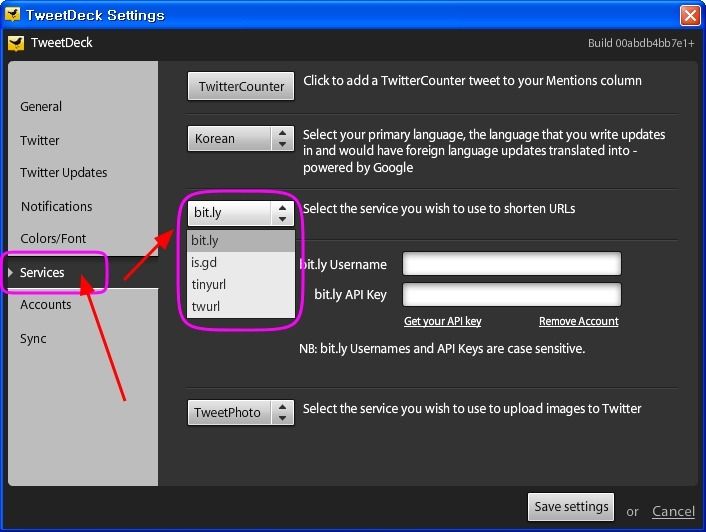706x532 pixels.
Task: Click the text 'Select the service you wish to use to upload images to Twitter'
Action: pos(472,409)
